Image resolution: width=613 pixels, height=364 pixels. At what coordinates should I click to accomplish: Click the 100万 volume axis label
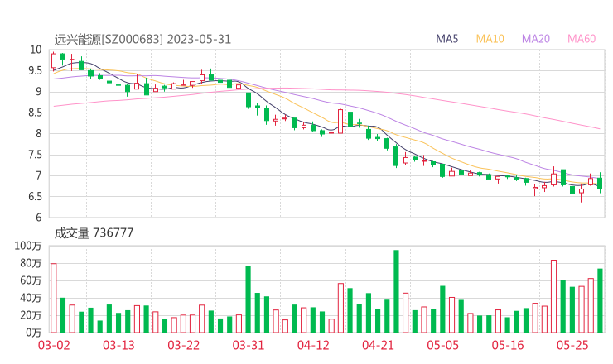[x=28, y=246]
